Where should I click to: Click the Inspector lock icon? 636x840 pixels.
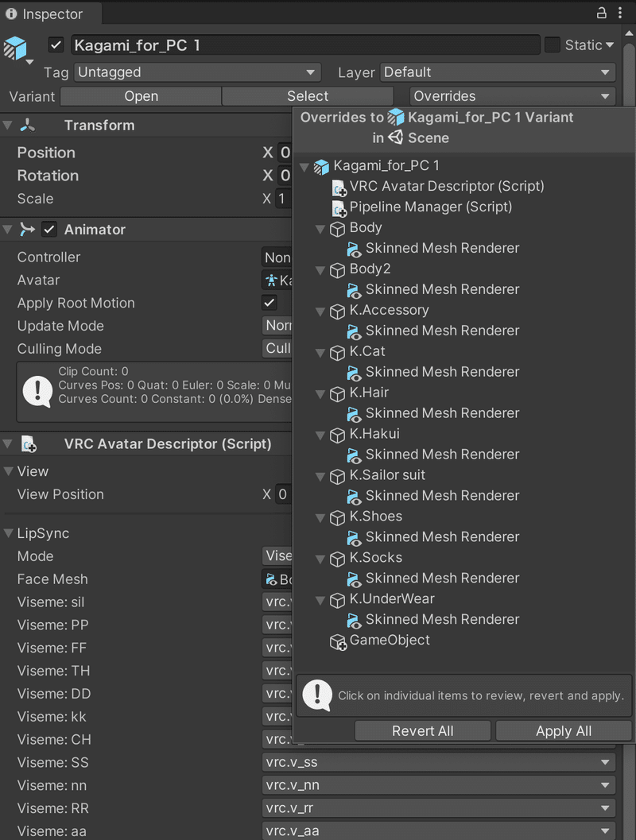[602, 14]
